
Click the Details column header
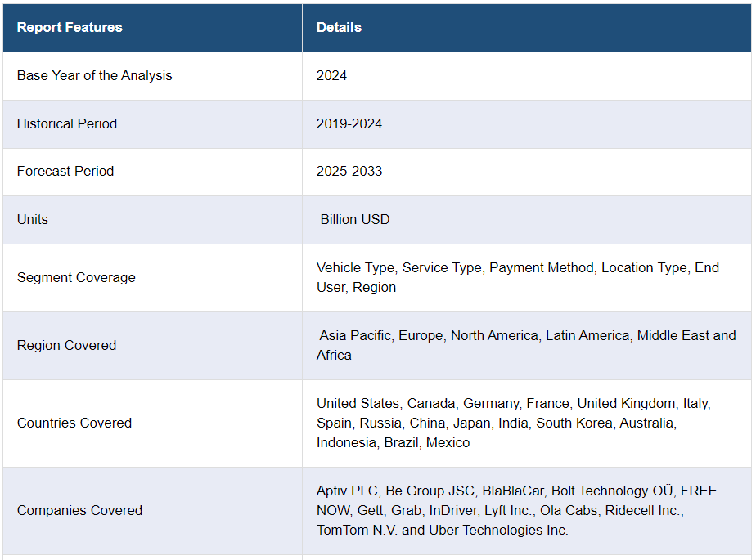click(339, 27)
